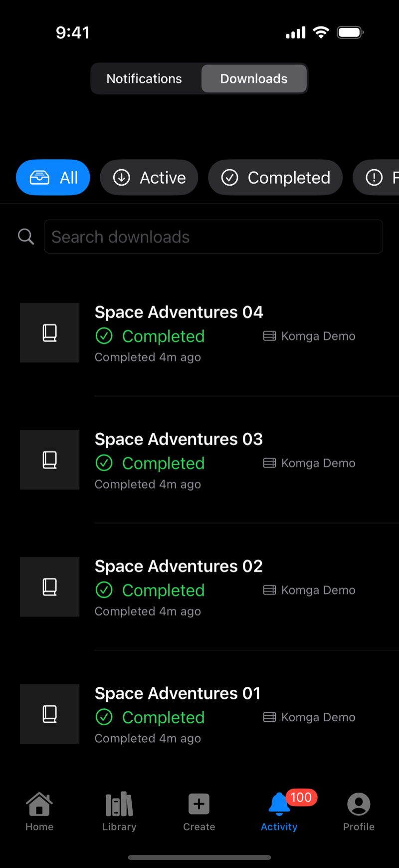Select the partially visible filter chip after Completed

pyautogui.click(x=377, y=177)
